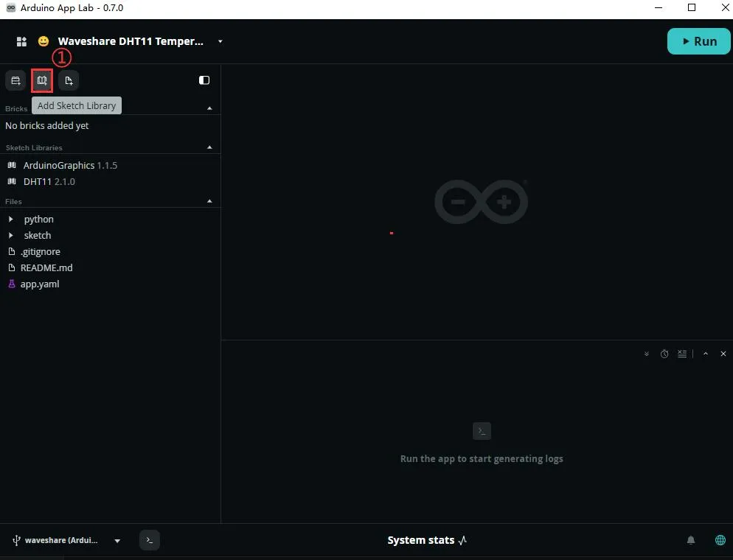Maximize the Arduino App Lab window
Viewport: 733px width, 560px height.
692,8
